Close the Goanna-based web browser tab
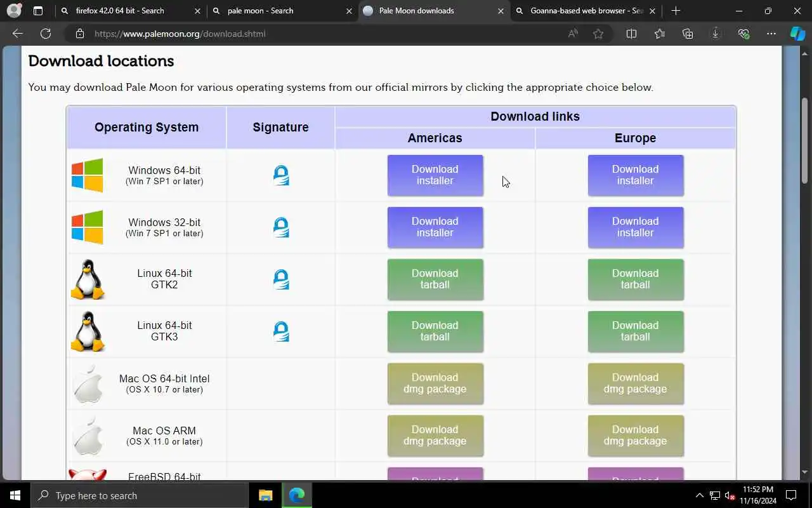The width and height of the screenshot is (812, 508). click(x=652, y=11)
